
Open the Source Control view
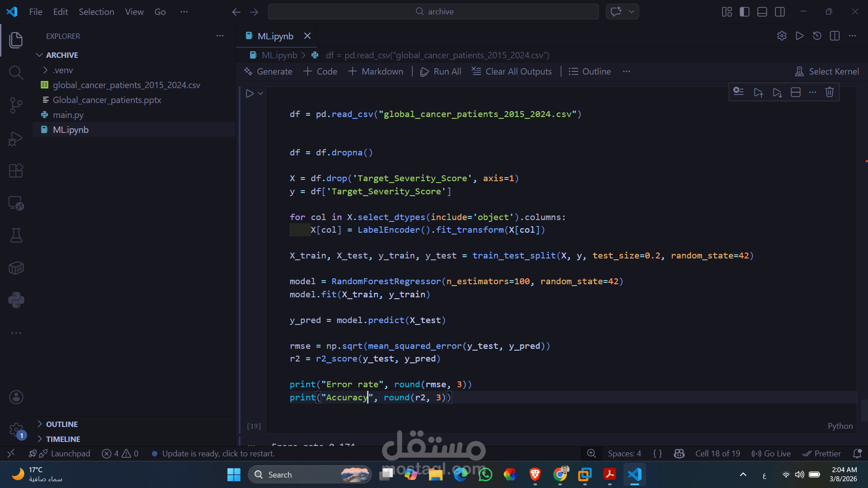tap(16, 105)
